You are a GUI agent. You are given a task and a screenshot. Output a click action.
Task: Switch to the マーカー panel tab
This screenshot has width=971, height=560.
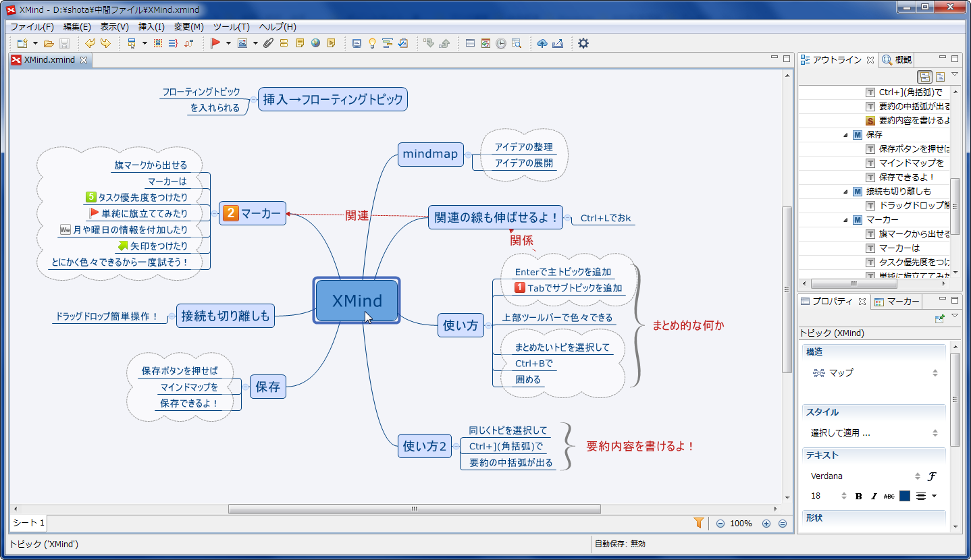click(x=897, y=302)
